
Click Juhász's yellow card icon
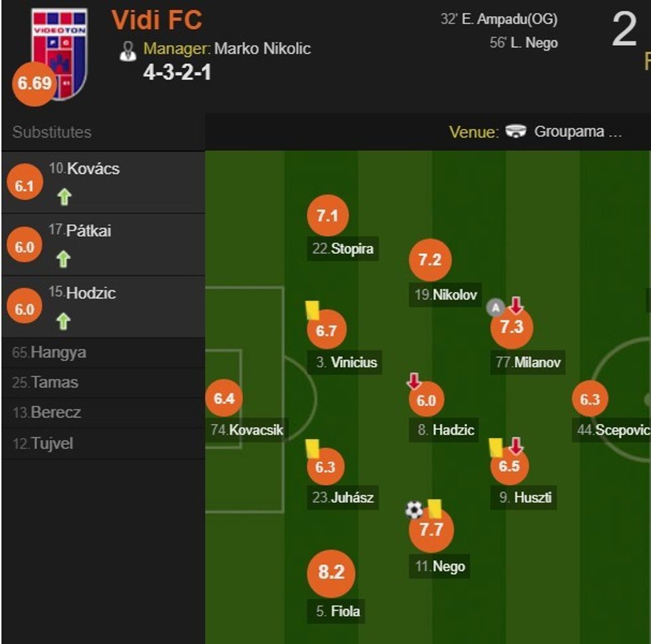click(312, 449)
